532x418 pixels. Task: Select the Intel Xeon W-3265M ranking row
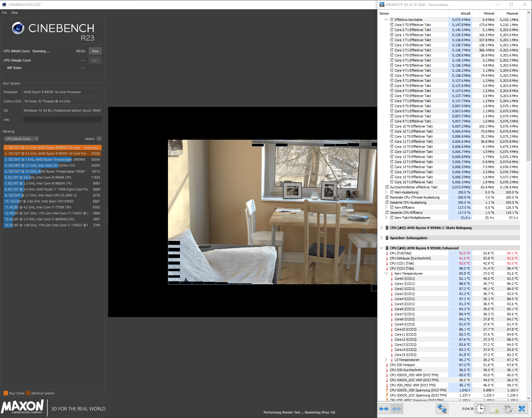[53, 165]
